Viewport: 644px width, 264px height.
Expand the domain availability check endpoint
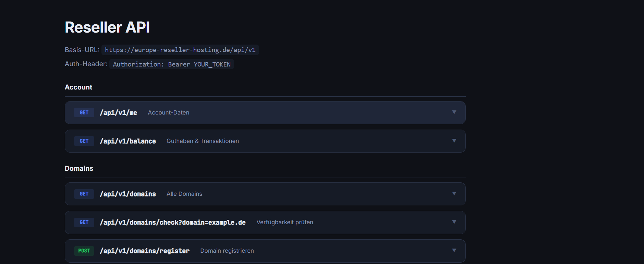coord(454,222)
